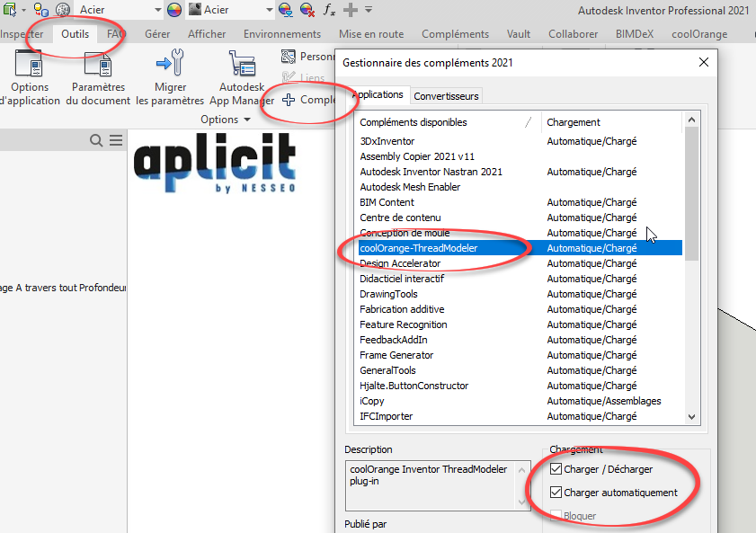This screenshot has width=756, height=533.
Task: Click the Compléments plus icon in ribbon
Action: coord(289,100)
